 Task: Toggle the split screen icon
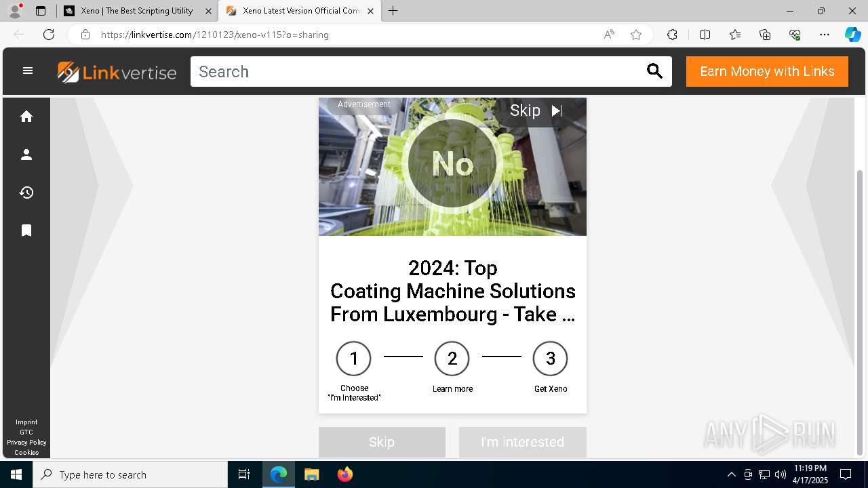pyautogui.click(x=705, y=35)
